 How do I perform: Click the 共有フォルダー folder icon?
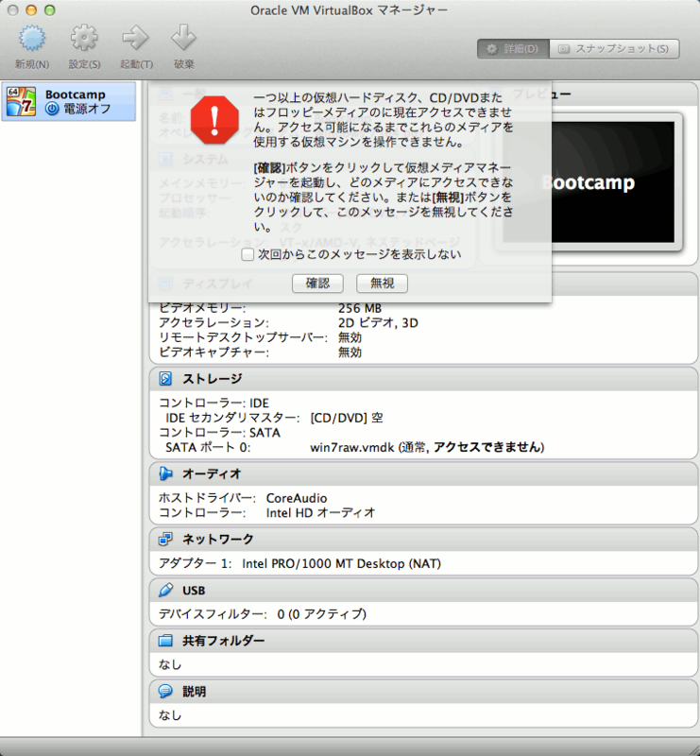point(165,641)
